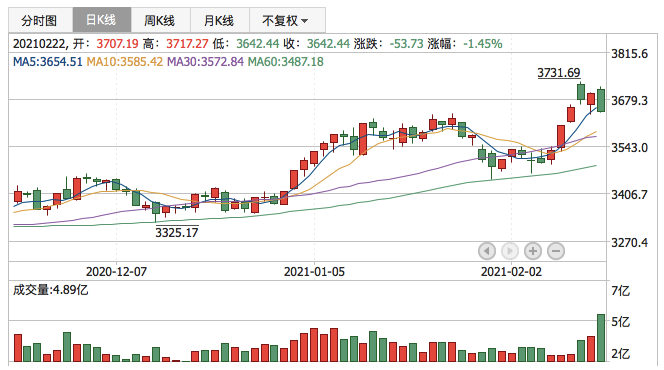Image resolution: width=664 pixels, height=370 pixels.
Task: Click the 3406.7 price axis label
Action: point(629,195)
